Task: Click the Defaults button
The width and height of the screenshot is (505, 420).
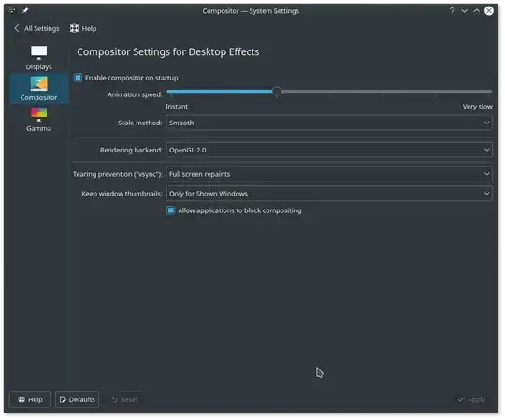Action: (x=77, y=399)
